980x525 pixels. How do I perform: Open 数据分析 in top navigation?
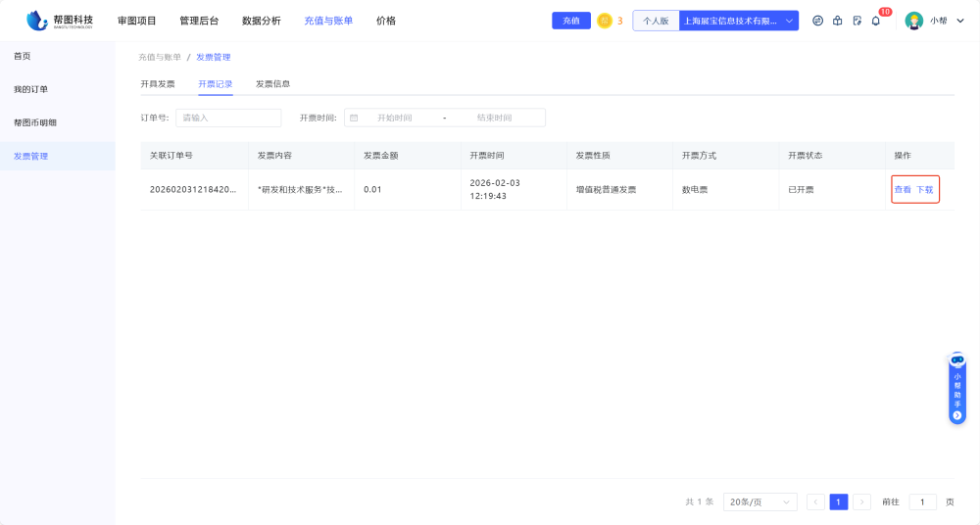261,21
